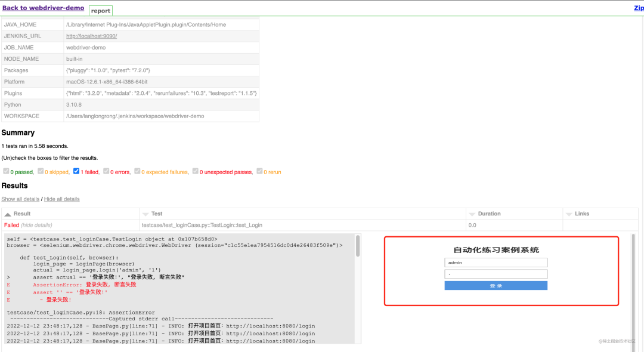Image resolution: width=644 pixels, height=352 pixels.
Task: Enable the "0 expected failures" filter
Action: click(137, 171)
